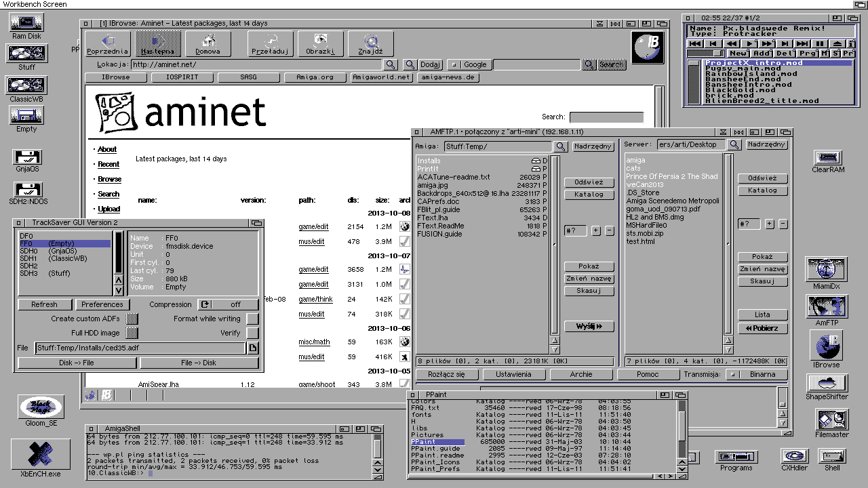Enable the Verify checkbox in TrackSaver
This screenshot has height=488, width=868.
[x=252, y=333]
